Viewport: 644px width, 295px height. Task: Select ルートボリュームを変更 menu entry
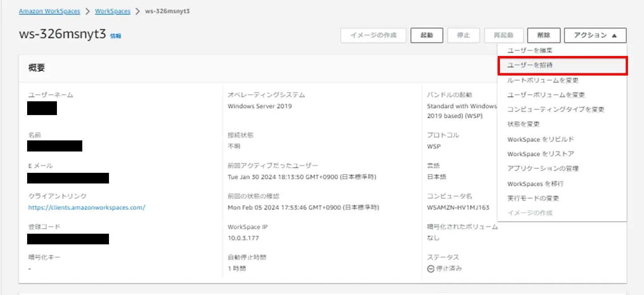[x=543, y=80]
